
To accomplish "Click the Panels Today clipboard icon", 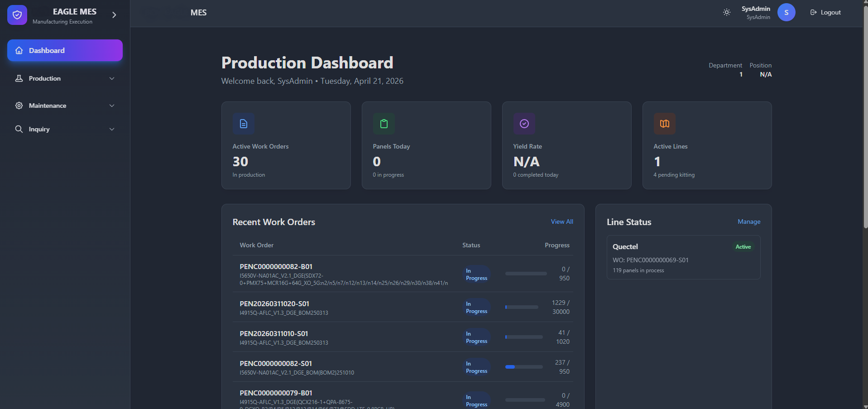I will click(x=384, y=124).
